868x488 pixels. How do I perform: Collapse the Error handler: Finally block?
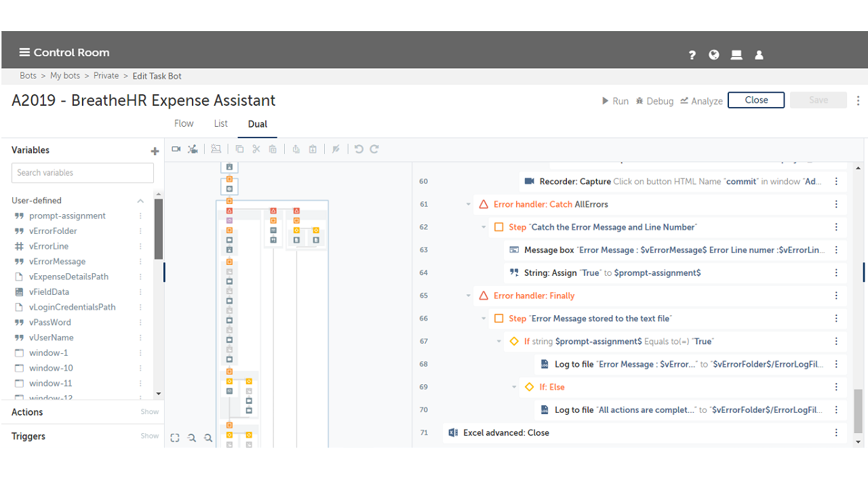(469, 296)
